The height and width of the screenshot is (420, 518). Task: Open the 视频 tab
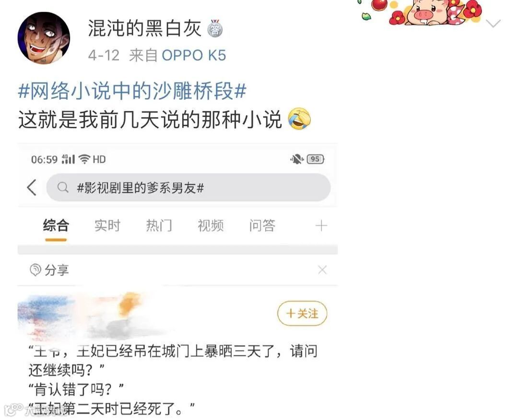tap(211, 226)
